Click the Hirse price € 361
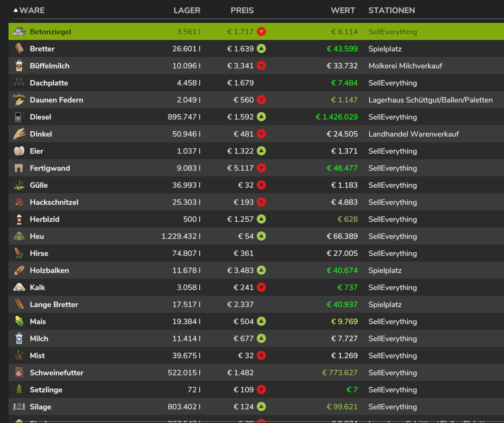This screenshot has width=504, height=423. [243, 253]
